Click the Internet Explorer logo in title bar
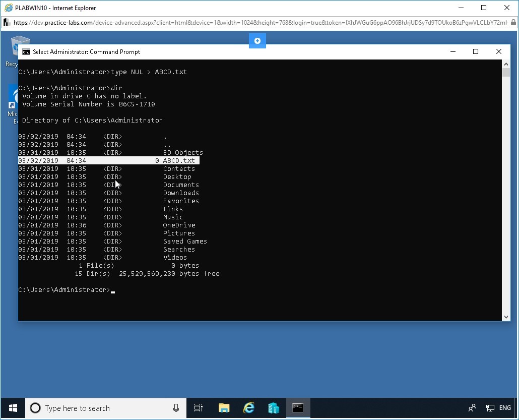Screen dimensions: 519x420 pos(9,8)
